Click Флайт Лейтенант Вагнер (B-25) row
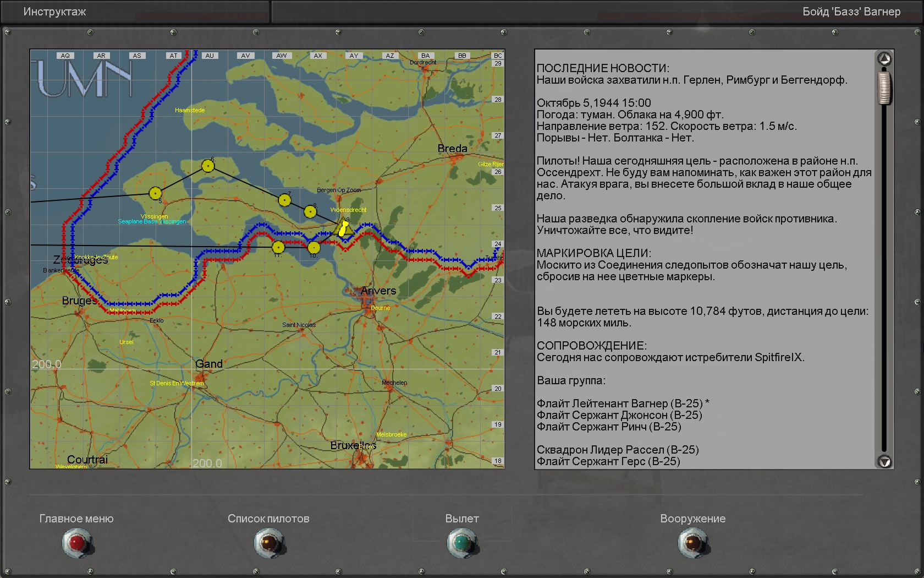 (x=623, y=403)
